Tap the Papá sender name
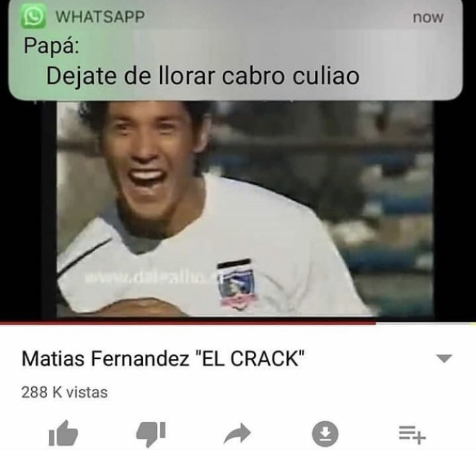The height and width of the screenshot is (450, 476). [x=51, y=46]
